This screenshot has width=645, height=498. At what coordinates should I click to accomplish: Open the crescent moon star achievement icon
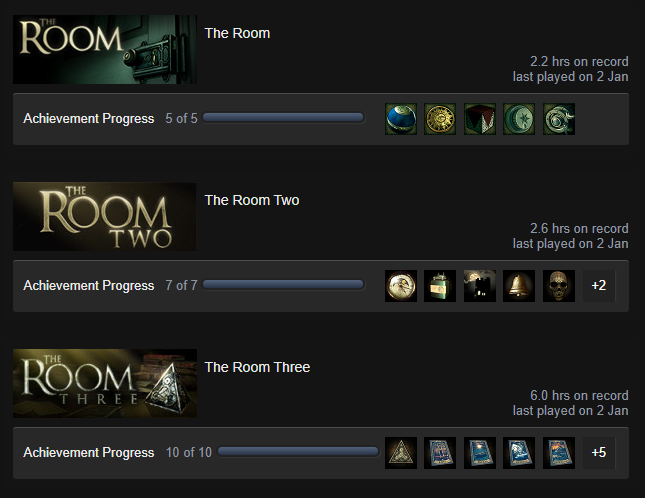coord(519,119)
